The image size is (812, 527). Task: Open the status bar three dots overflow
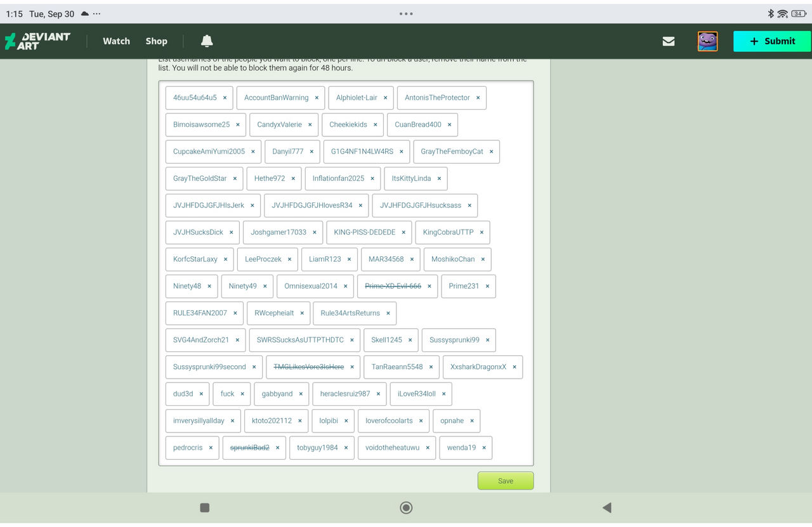click(406, 13)
